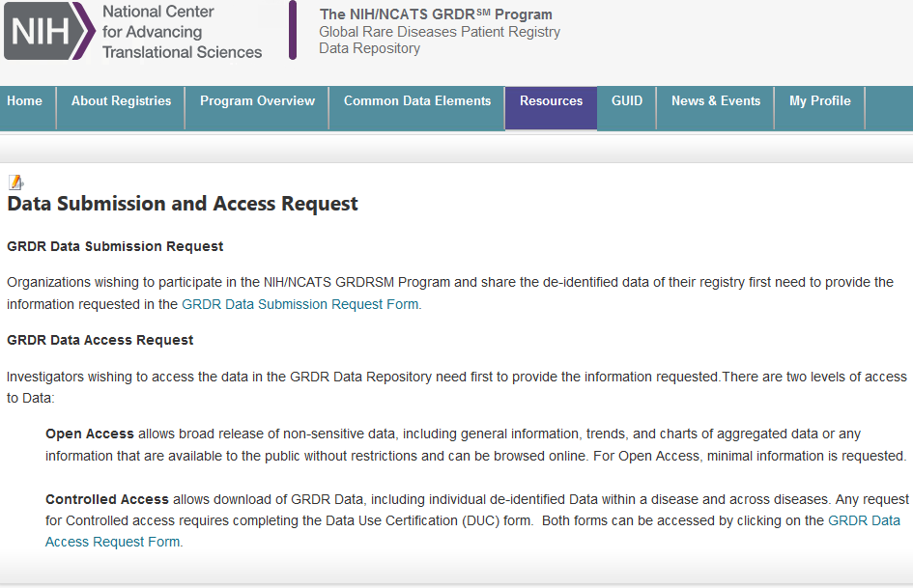Click Data Submission and Access Request heading
The height and width of the screenshot is (588, 913).
click(183, 204)
